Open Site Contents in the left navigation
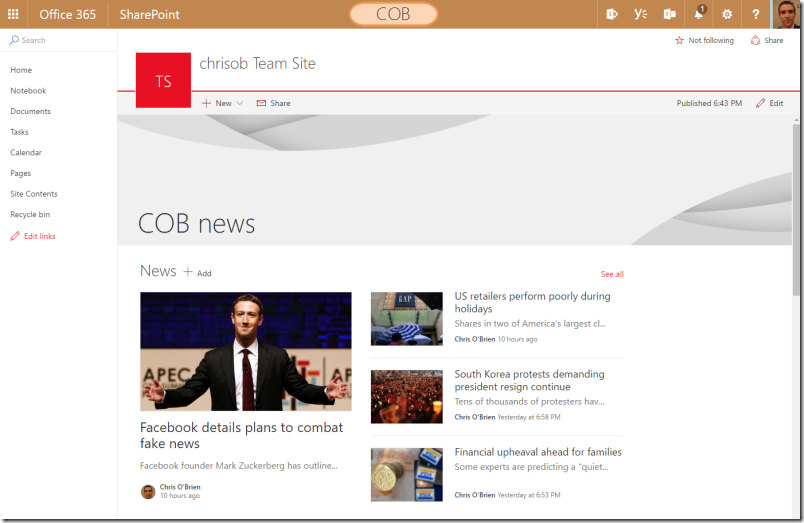Viewport: 804px width, 523px height. click(34, 194)
